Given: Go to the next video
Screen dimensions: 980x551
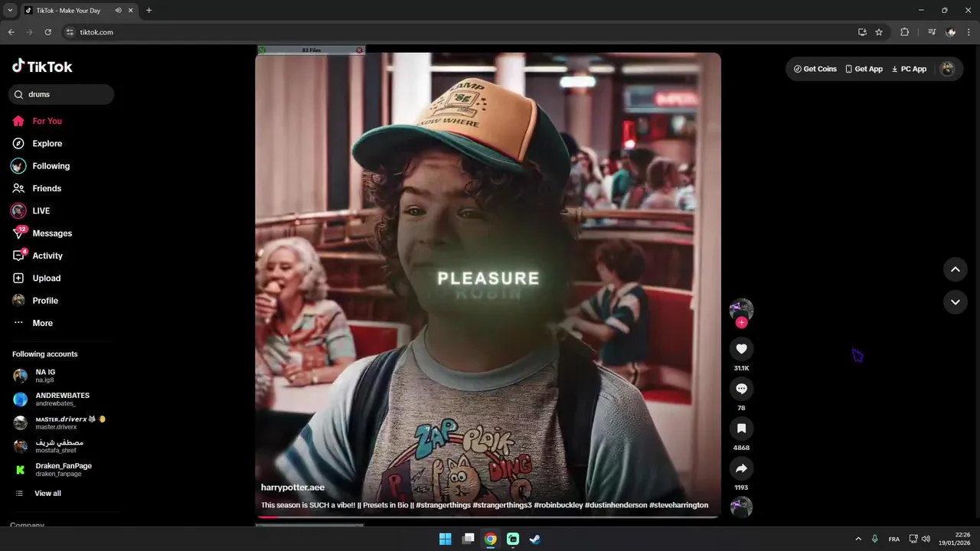Looking at the screenshot, I should pos(955,302).
